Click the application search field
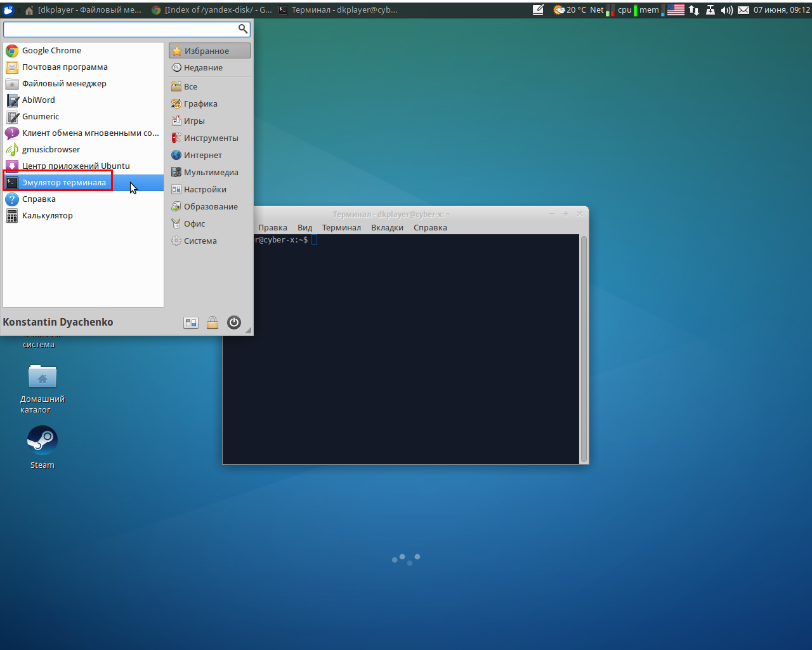 [121, 29]
